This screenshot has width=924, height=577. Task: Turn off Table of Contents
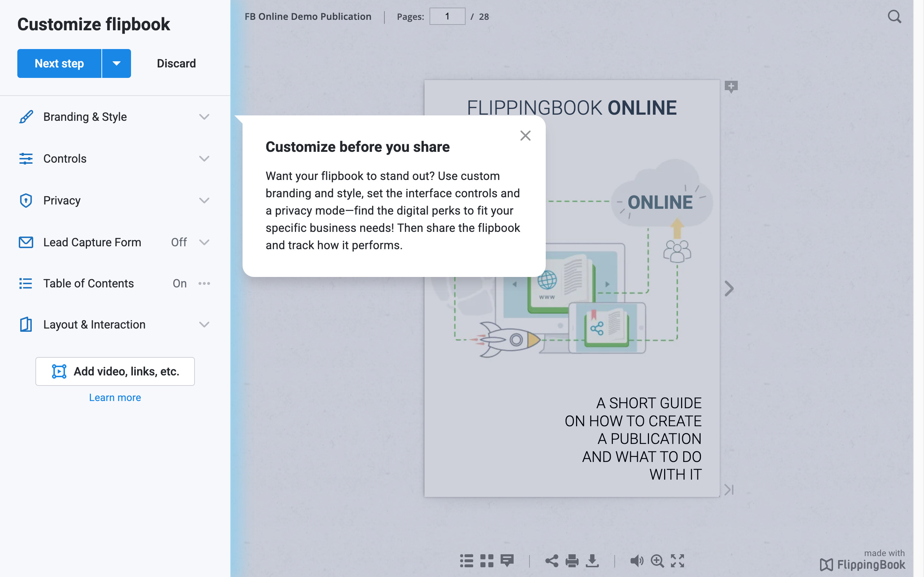coord(179,283)
